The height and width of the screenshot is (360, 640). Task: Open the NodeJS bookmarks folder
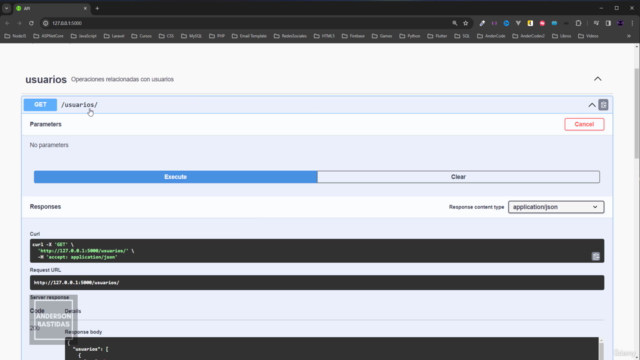[15, 36]
